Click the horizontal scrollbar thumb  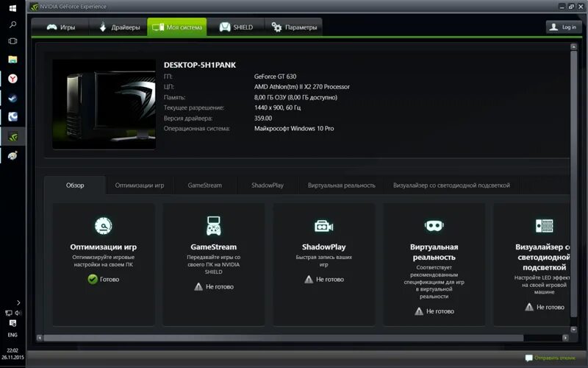tap(283, 338)
